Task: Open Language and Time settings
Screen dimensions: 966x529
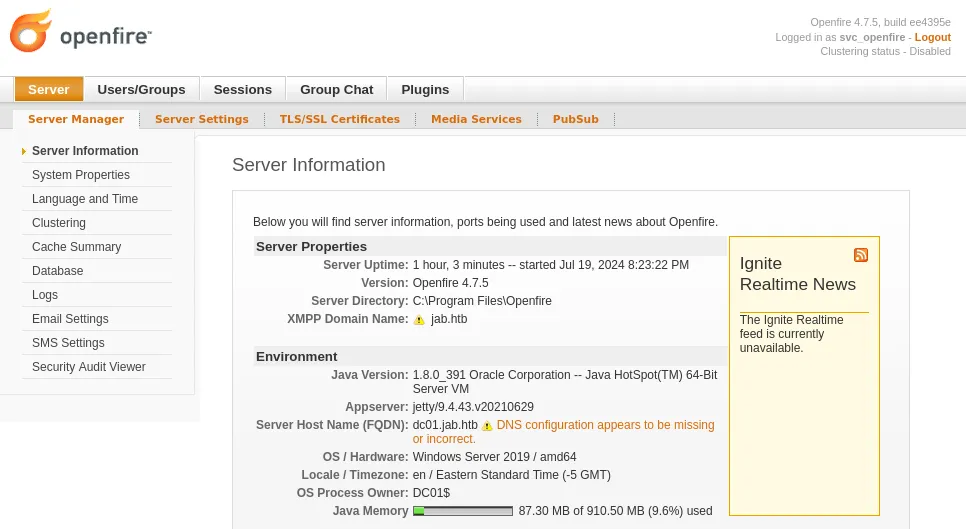Action: (x=85, y=199)
